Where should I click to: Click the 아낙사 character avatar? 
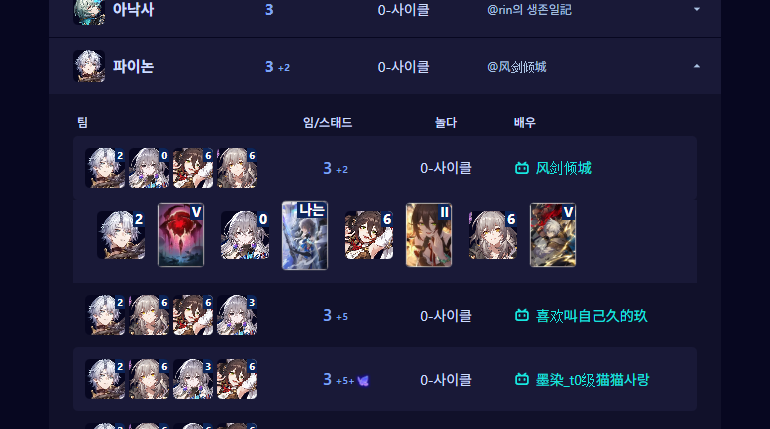(x=89, y=11)
